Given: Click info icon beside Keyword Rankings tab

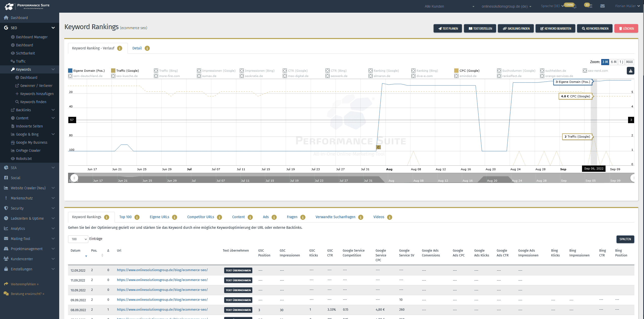Looking at the screenshot, I should (107, 217).
